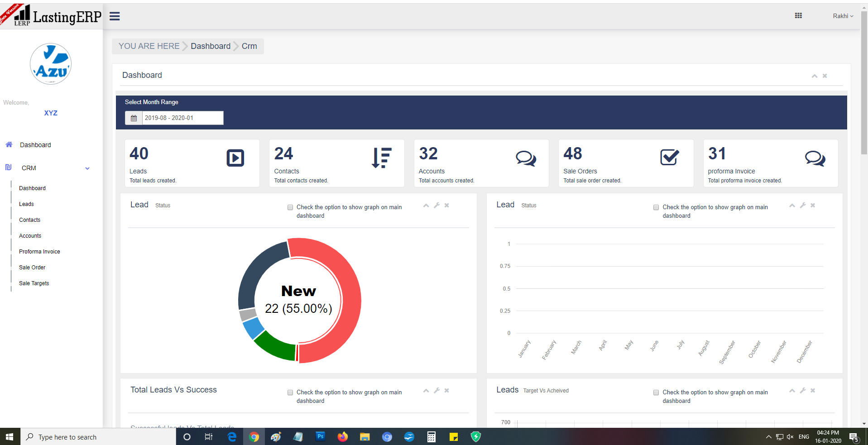The width and height of the screenshot is (868, 445).
Task: Click the Contacts card sort icon
Action: coord(381,158)
